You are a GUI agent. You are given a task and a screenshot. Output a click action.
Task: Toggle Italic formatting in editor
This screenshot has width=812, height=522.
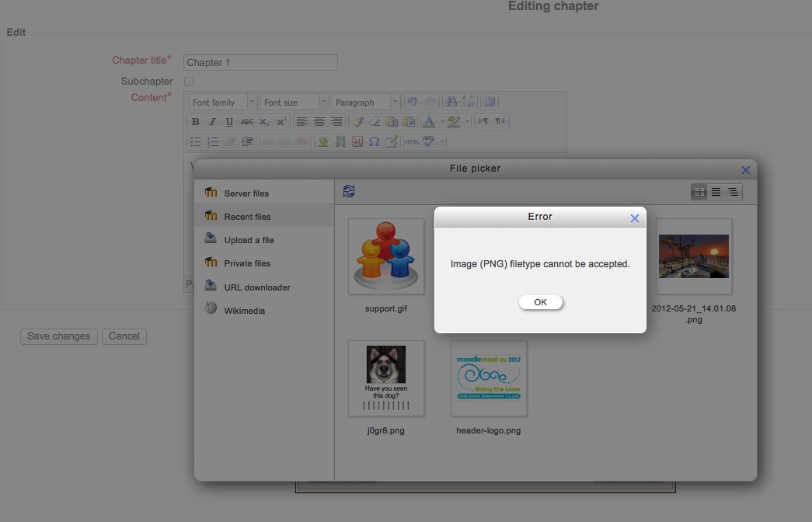coord(212,122)
